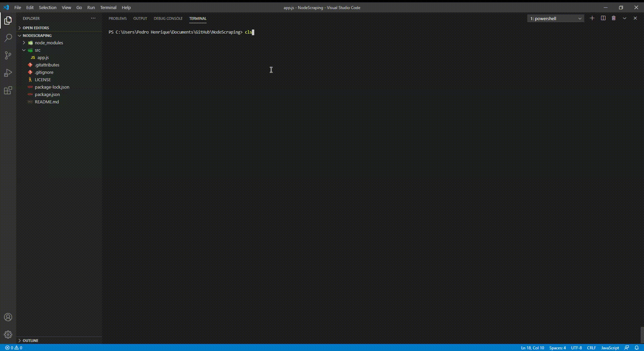
Task: Click the LICENSE file icon
Action: point(30,80)
